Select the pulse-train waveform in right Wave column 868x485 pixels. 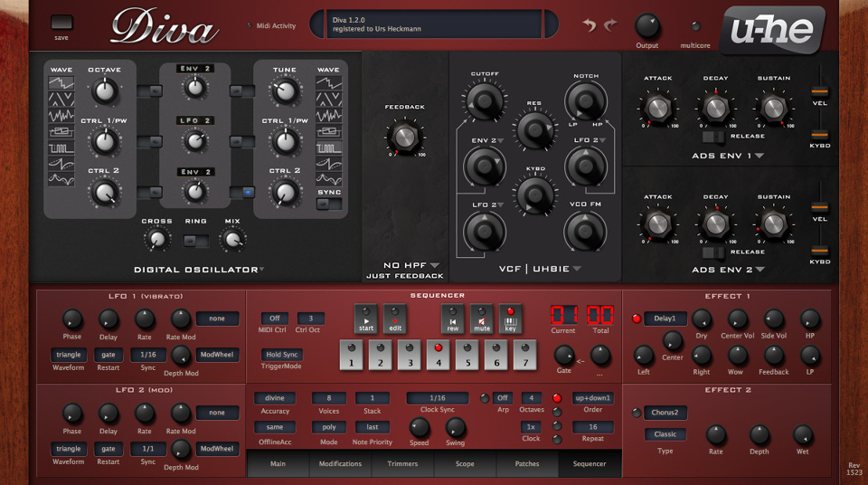coord(329,147)
